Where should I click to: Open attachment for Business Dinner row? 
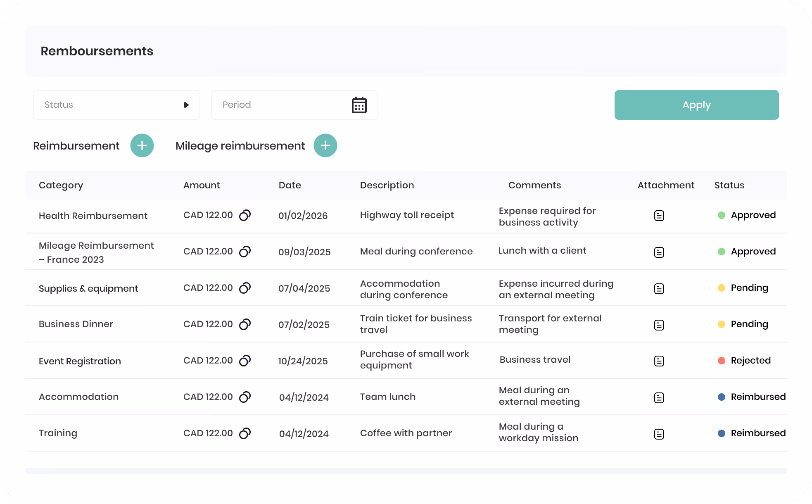659,325
